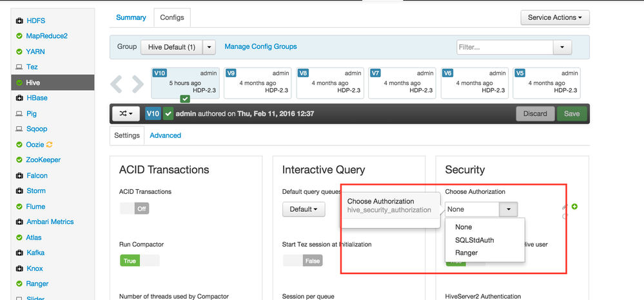Open the shuffle compare versions dropdown
644x300 pixels.
126,114
